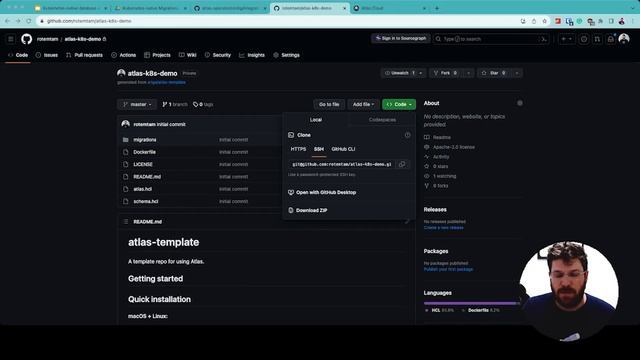Open the Insights tab
640x360 pixels.
pos(251,55)
